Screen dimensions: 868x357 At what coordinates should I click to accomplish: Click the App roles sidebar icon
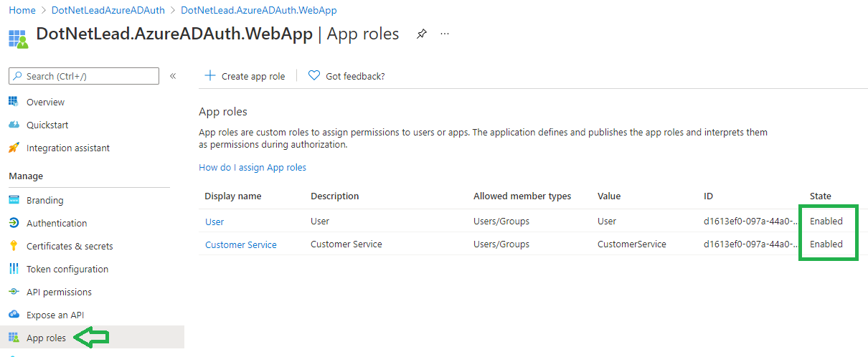(x=14, y=338)
